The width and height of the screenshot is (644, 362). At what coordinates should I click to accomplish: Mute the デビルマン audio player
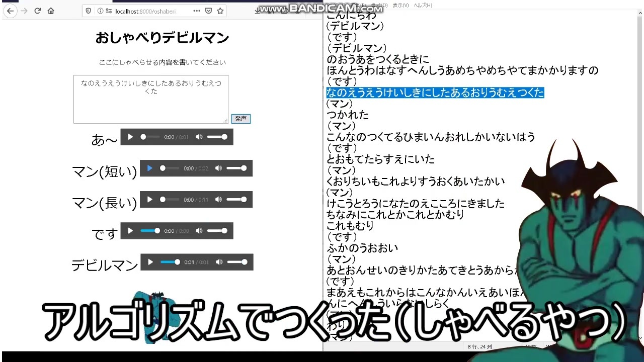point(219,262)
